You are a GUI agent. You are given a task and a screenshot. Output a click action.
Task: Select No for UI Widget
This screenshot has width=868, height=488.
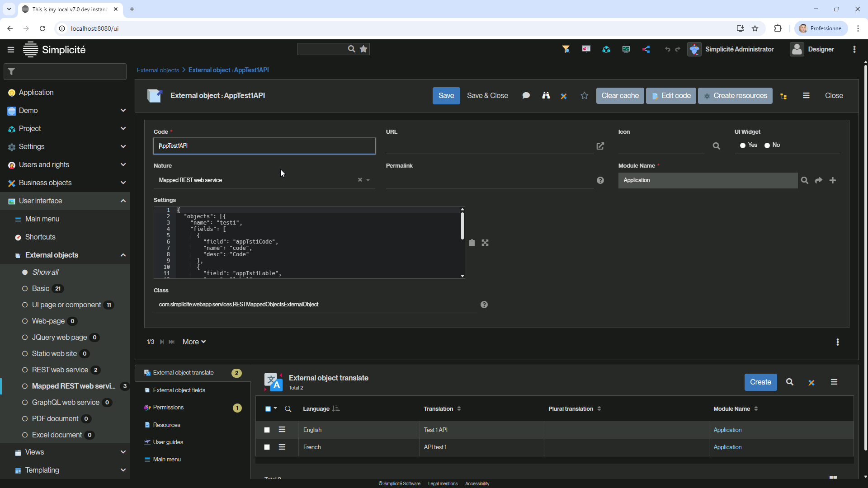click(767, 145)
